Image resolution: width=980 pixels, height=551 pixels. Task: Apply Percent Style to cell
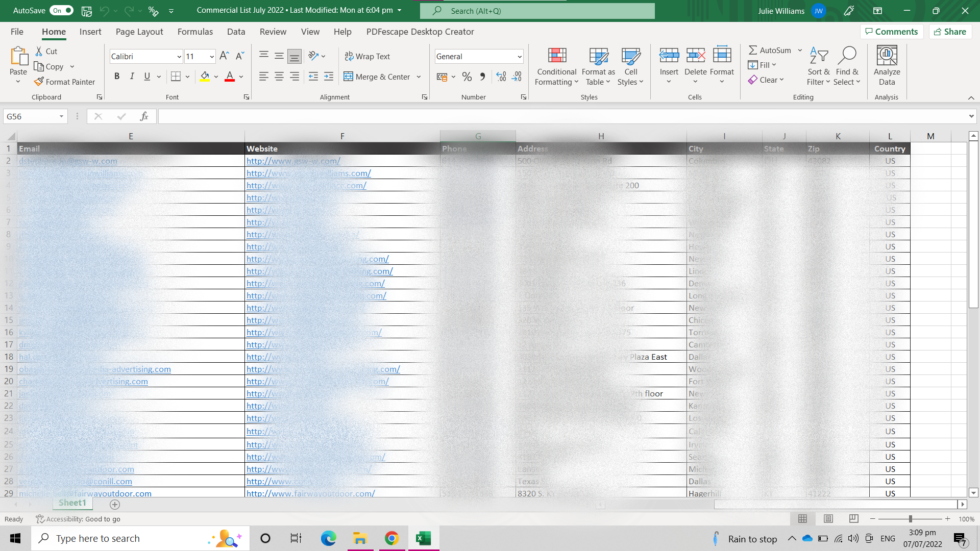click(467, 77)
